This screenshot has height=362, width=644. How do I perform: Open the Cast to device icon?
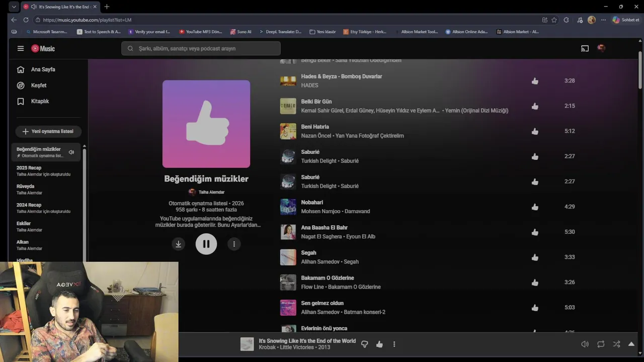585,48
